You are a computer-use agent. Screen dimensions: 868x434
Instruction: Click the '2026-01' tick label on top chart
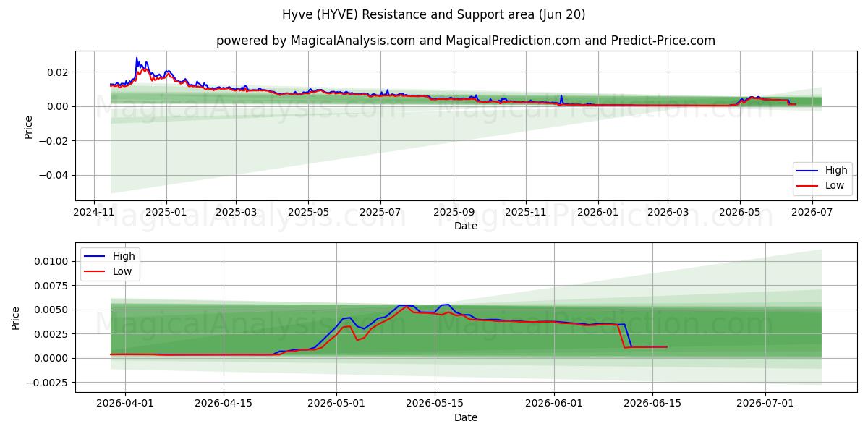point(599,213)
